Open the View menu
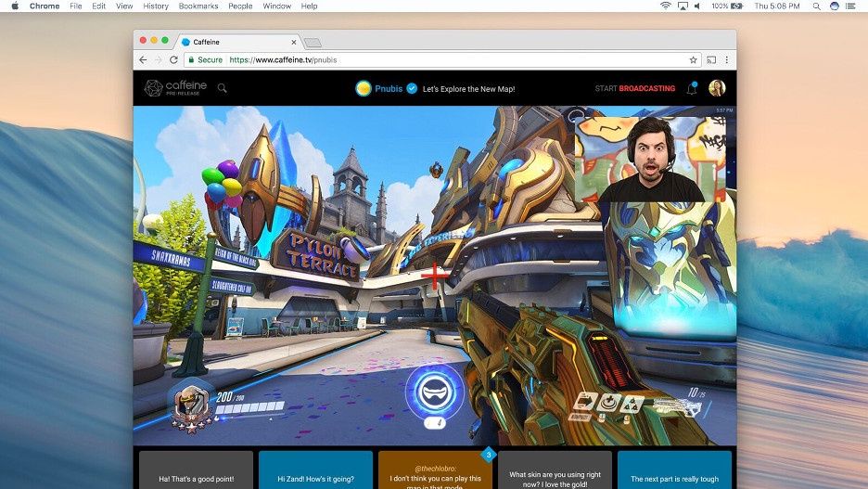Image resolution: width=868 pixels, height=489 pixels. [x=124, y=6]
